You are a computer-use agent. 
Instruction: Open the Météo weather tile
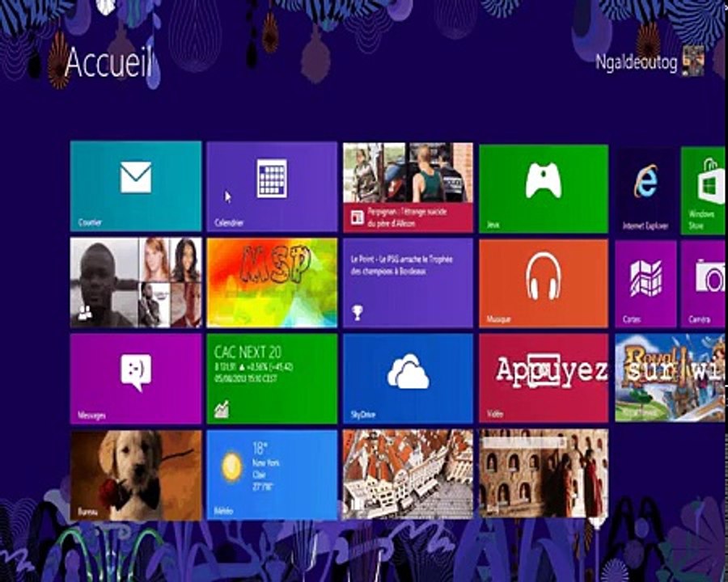click(x=272, y=474)
